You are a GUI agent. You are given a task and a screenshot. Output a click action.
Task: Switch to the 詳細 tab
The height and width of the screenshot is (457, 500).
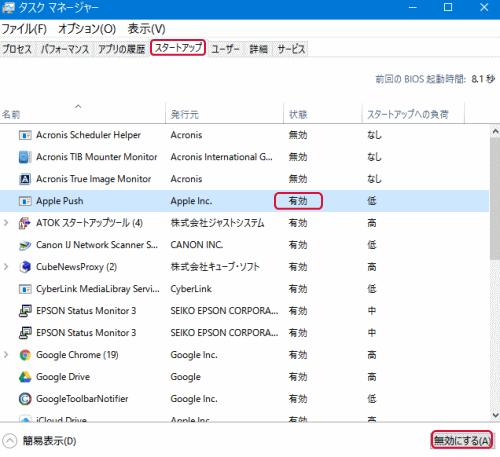pyautogui.click(x=259, y=49)
